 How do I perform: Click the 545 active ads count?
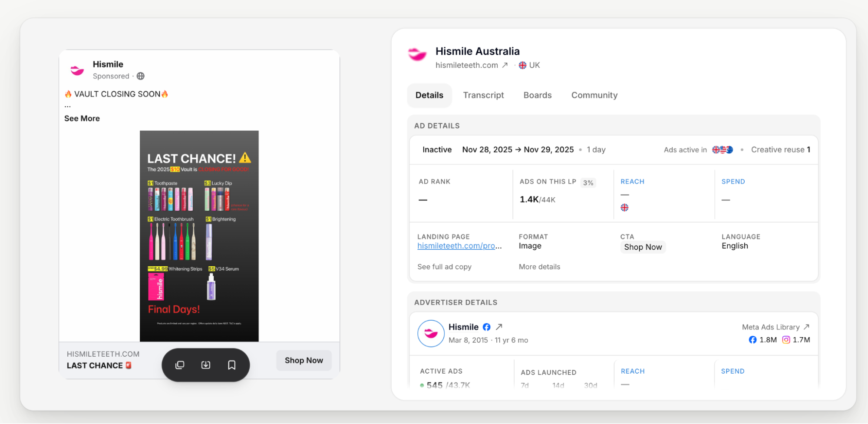coord(434,385)
